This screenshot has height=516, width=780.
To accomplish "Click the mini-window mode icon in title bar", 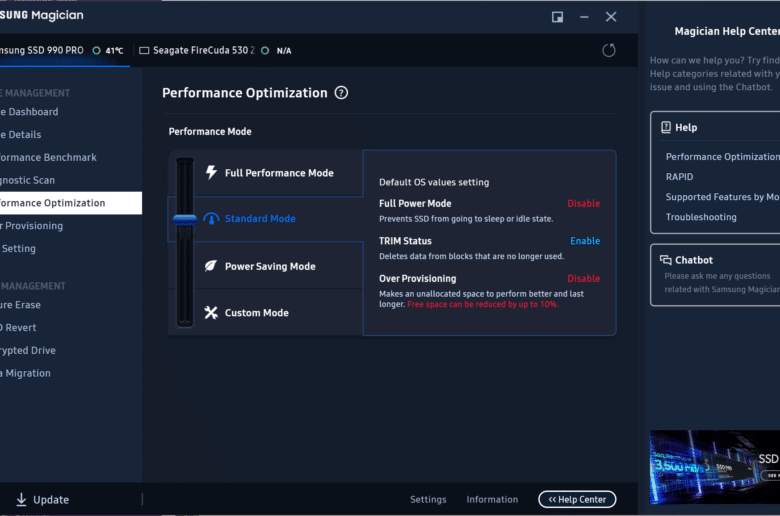I will coord(557,17).
